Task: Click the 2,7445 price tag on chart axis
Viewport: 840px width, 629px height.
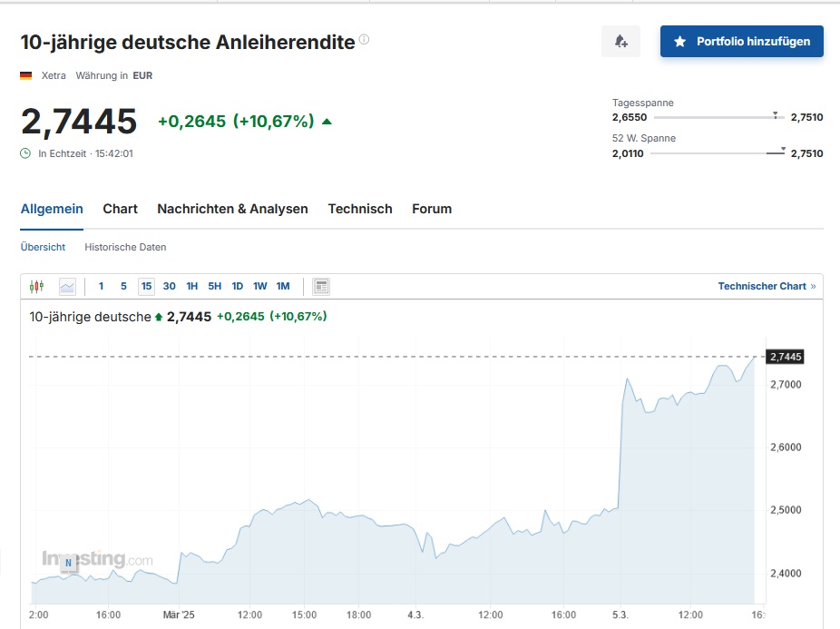Action: [x=786, y=357]
